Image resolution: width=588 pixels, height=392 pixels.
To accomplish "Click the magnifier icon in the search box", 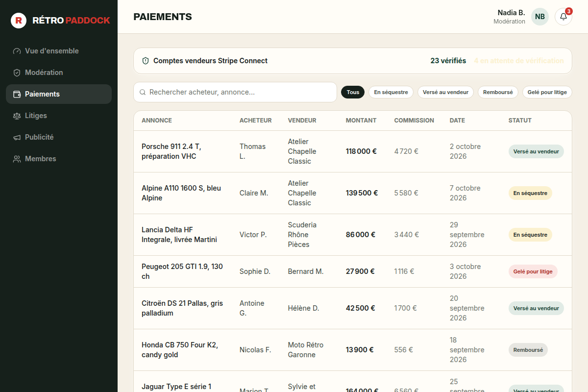I will pyautogui.click(x=143, y=92).
